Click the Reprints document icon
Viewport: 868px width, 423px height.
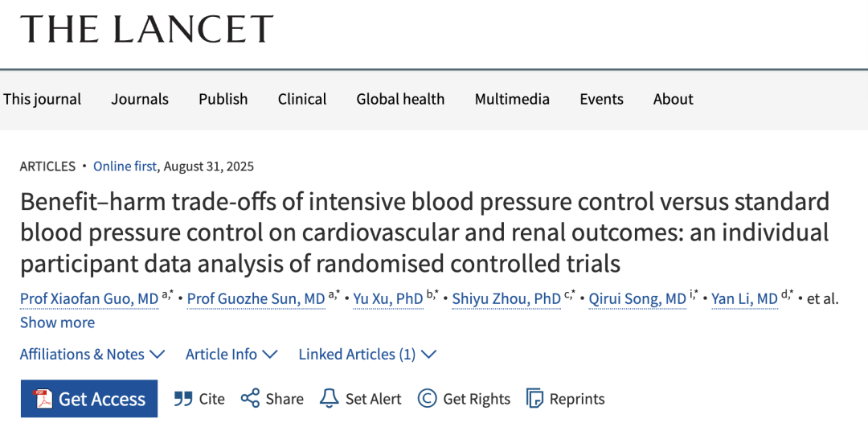click(534, 399)
